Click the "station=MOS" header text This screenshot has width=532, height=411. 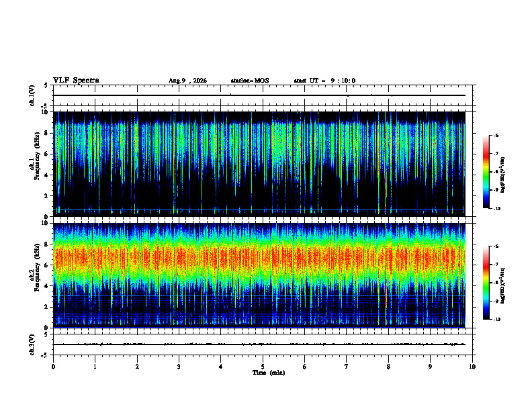pyautogui.click(x=250, y=81)
